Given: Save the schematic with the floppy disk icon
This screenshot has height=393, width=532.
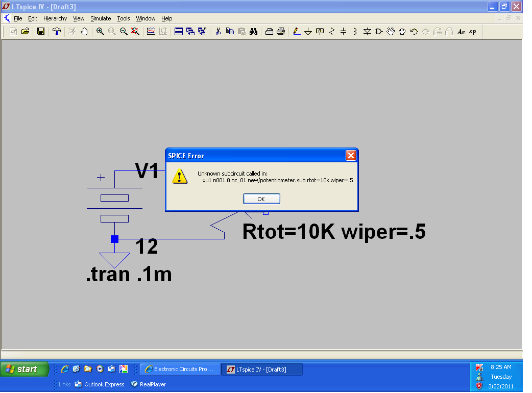Looking at the screenshot, I should coord(41,32).
